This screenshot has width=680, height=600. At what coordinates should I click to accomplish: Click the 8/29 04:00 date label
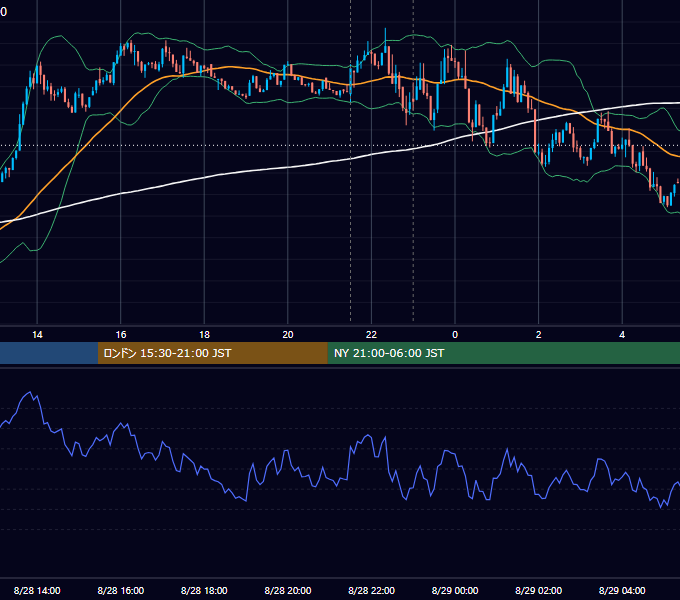[x=622, y=590]
